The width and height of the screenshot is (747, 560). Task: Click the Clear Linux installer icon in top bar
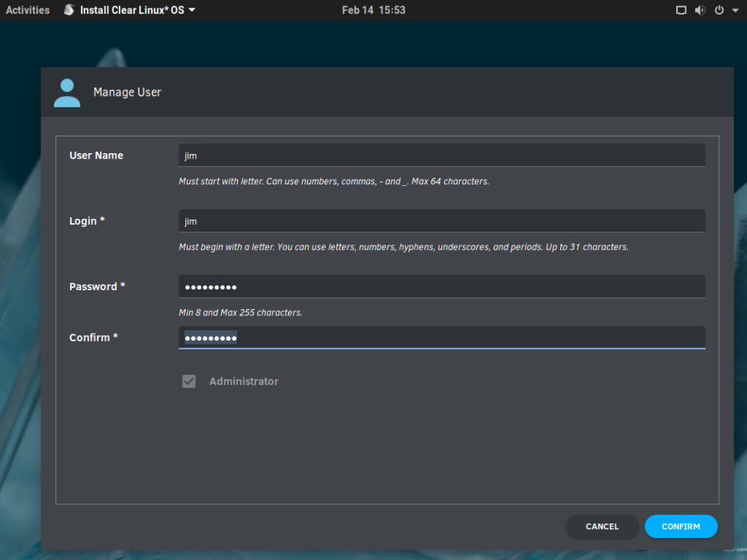[69, 10]
